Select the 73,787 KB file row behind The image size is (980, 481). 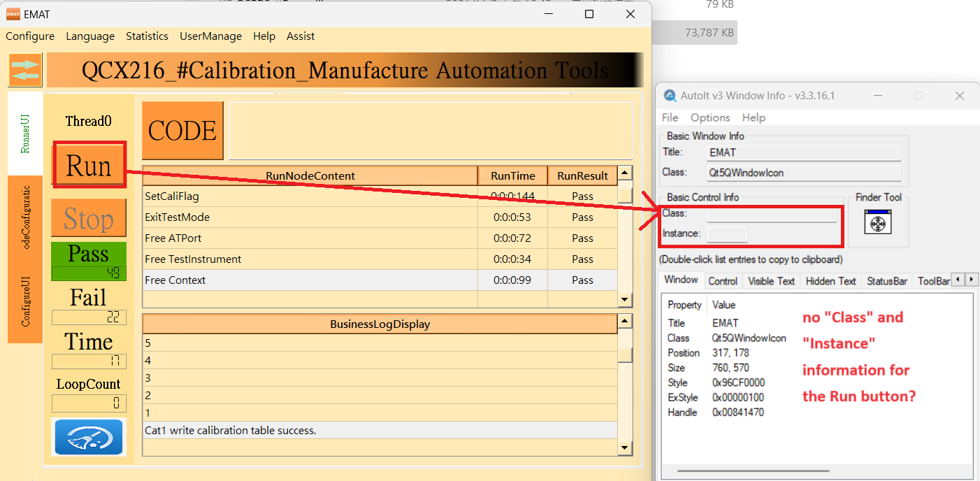click(x=694, y=32)
